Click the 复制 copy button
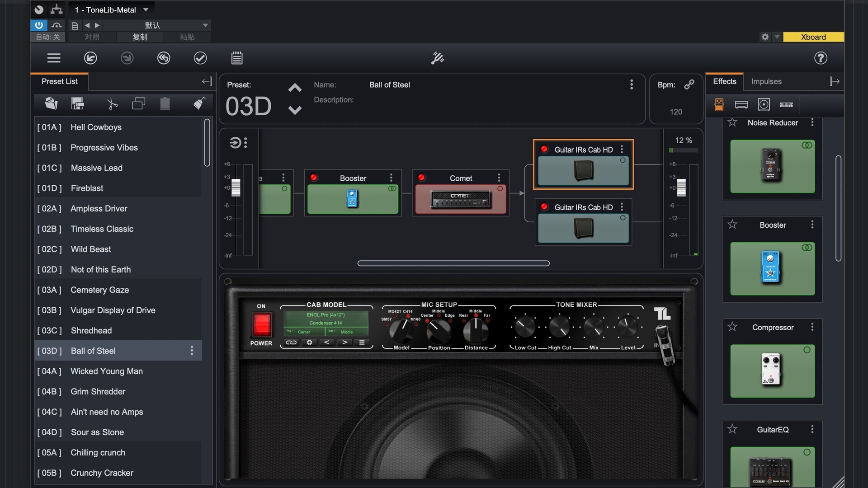 (x=140, y=37)
